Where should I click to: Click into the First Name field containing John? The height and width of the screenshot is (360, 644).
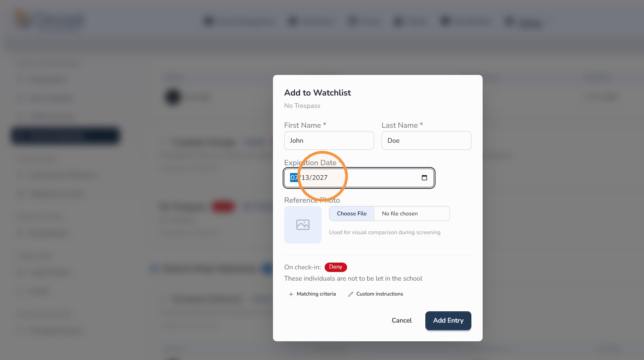(329, 140)
